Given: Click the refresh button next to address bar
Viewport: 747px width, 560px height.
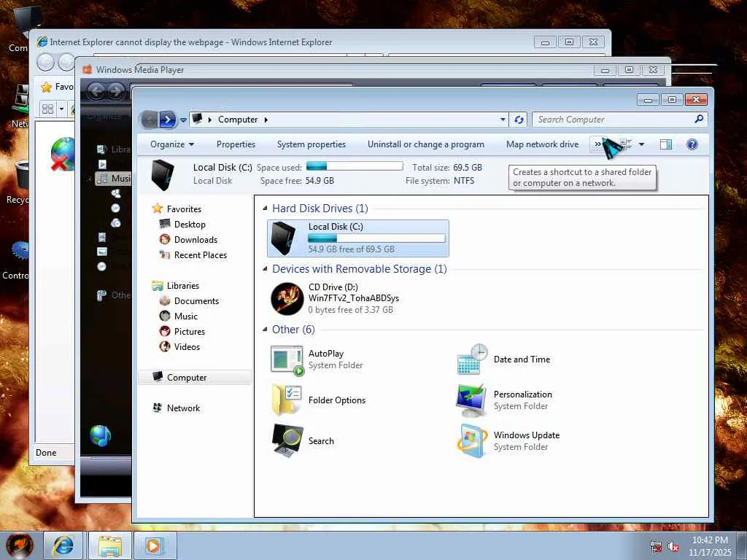Looking at the screenshot, I should [x=519, y=120].
